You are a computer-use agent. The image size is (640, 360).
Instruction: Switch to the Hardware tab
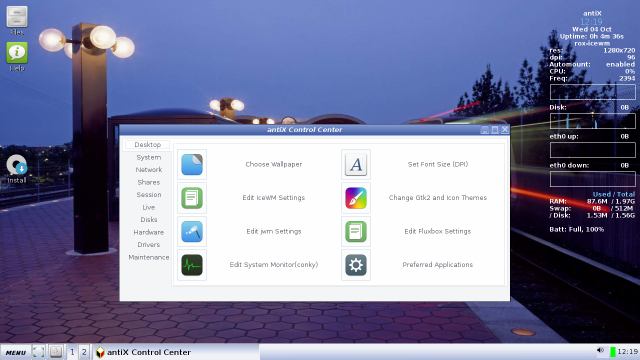coord(149,232)
